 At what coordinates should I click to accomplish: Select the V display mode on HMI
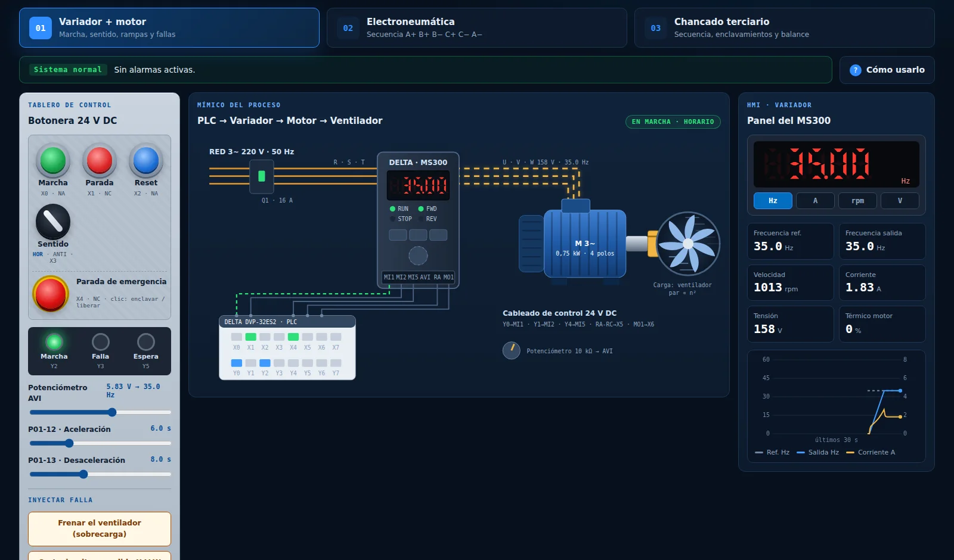coord(900,201)
